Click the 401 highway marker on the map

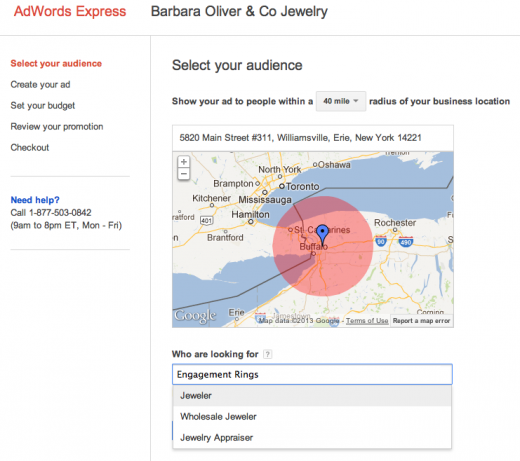tap(206, 220)
